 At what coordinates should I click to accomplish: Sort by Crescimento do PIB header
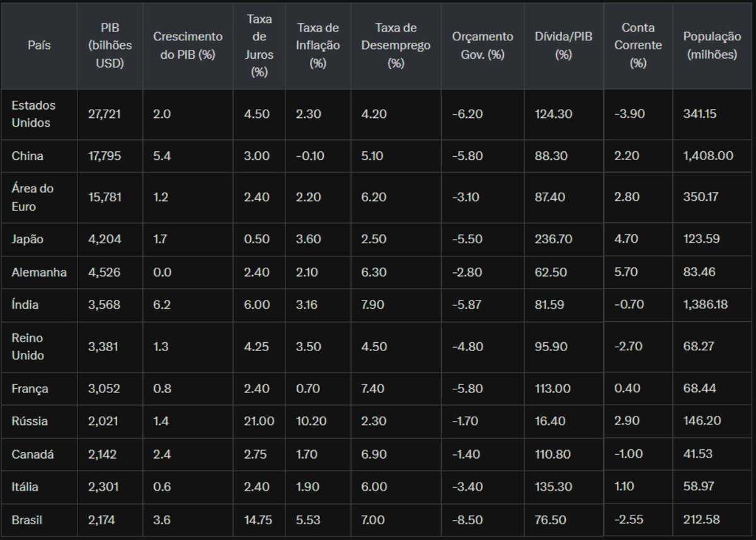(x=188, y=44)
